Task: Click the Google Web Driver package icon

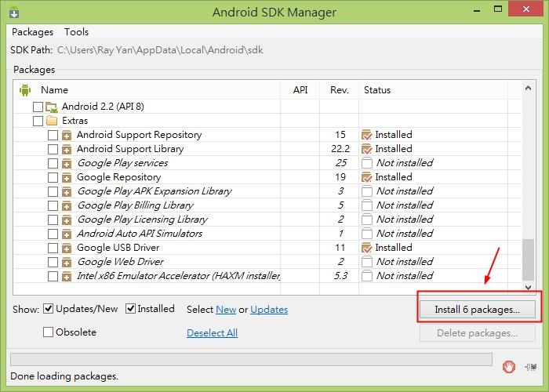Action: [67, 262]
